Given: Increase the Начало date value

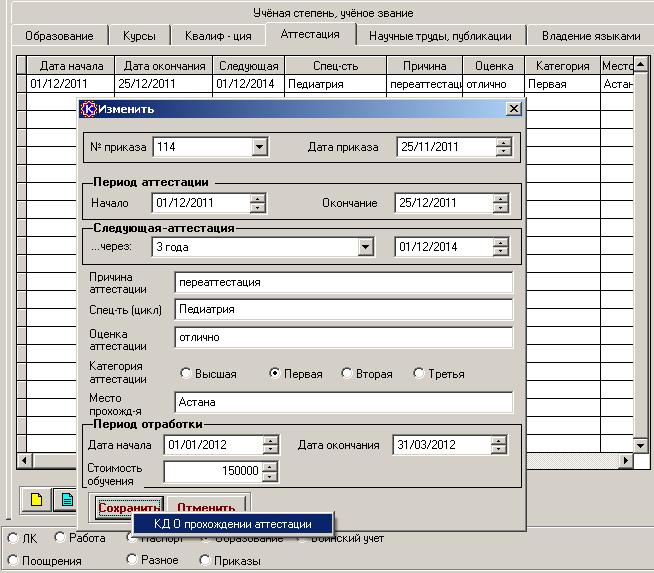Looking at the screenshot, I should 258,199.
